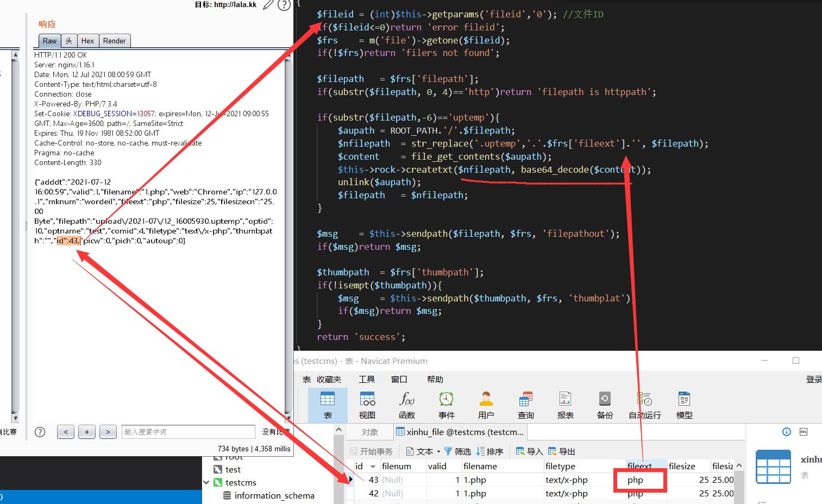Screen dimensions: 822x504
Task: Open the 收藏夹 (Favorites) menu
Action: tap(329, 379)
